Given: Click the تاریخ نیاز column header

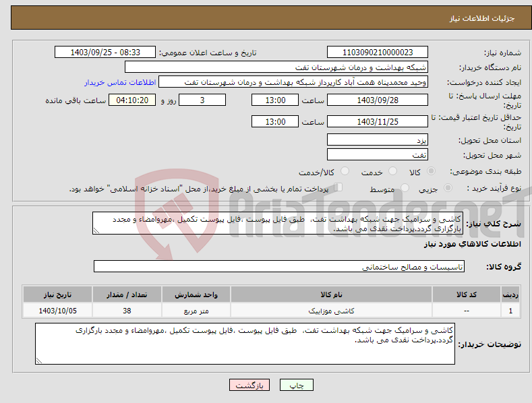Looking at the screenshot, I should click(58, 294).
